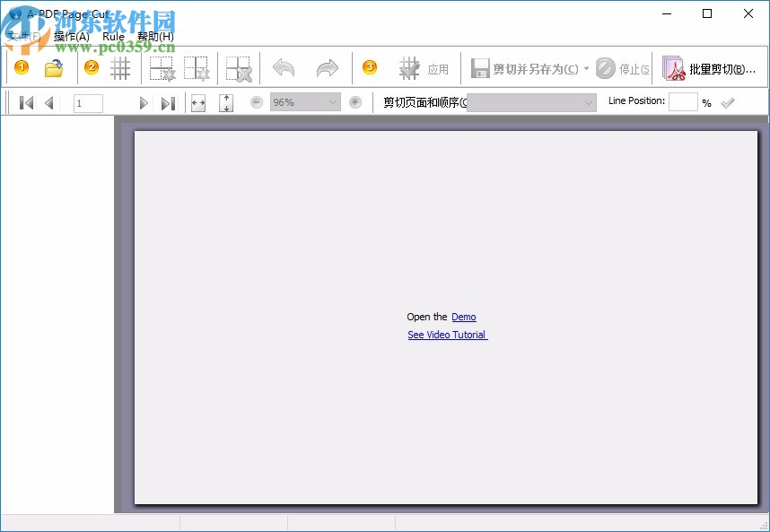Select the grid cut lines tool
This screenshot has height=532, width=770.
point(121,67)
